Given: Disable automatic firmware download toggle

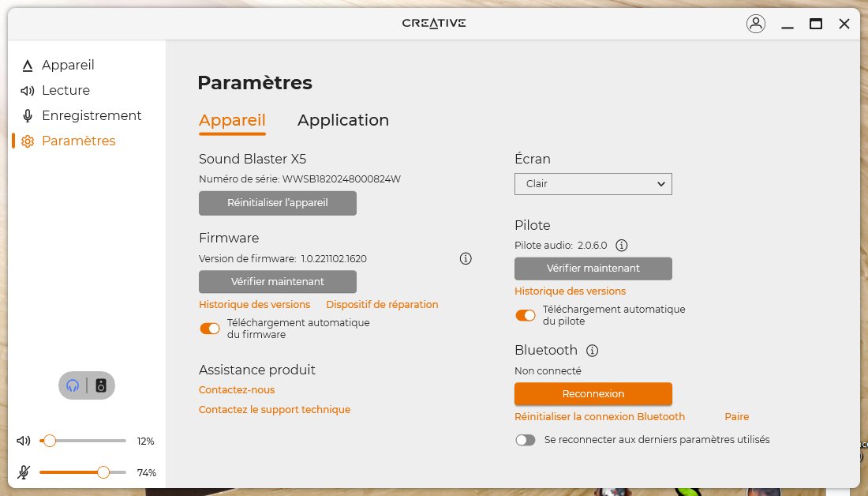Looking at the screenshot, I should click(x=210, y=329).
